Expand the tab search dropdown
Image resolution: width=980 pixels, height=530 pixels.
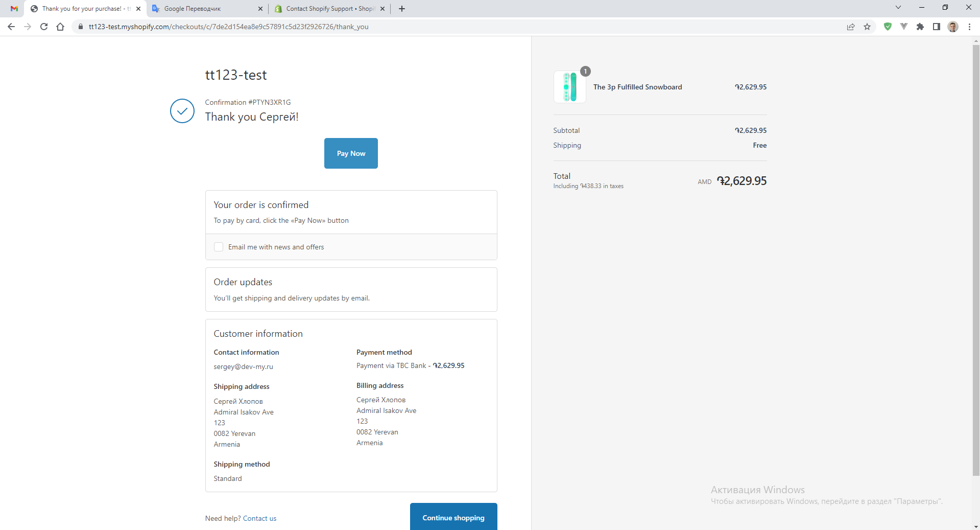898,8
